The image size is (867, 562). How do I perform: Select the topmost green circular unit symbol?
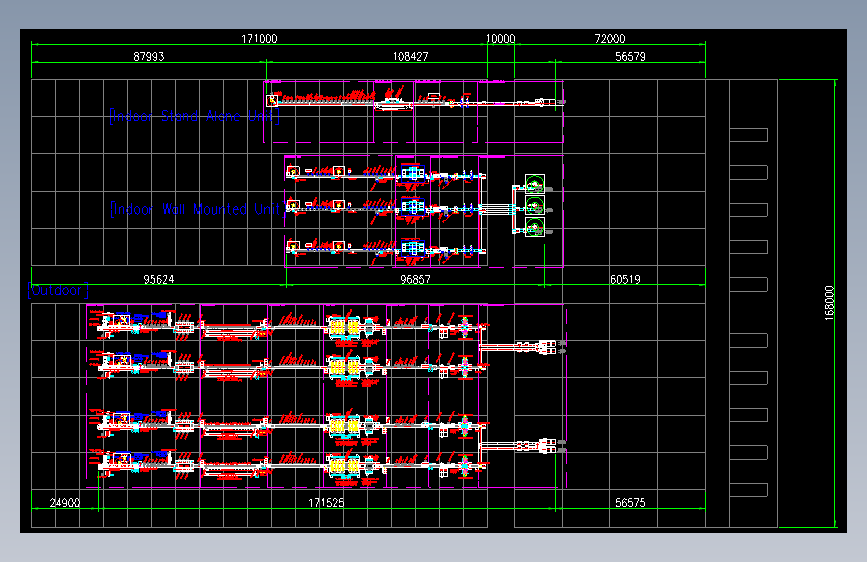(535, 184)
